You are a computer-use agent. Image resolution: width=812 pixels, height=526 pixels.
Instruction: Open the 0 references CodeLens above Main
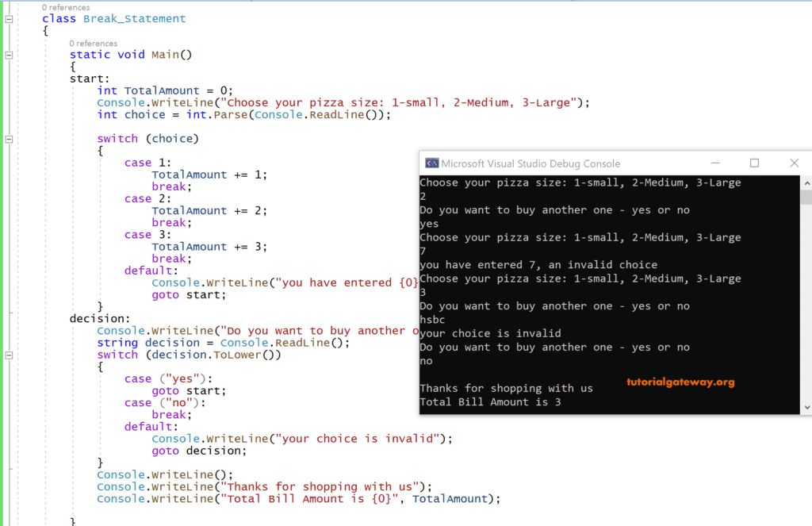94,43
